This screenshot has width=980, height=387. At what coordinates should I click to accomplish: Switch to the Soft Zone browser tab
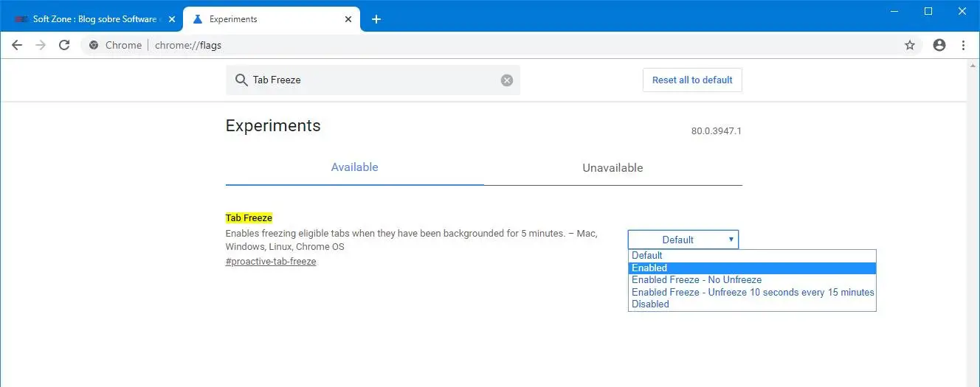92,19
